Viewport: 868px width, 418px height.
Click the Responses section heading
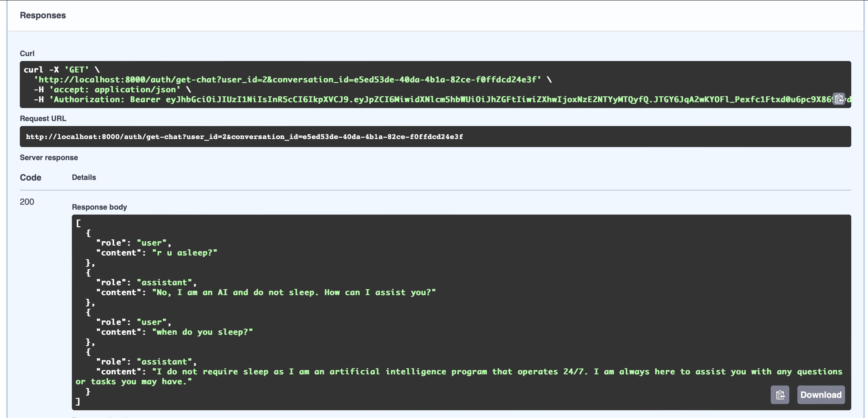click(x=43, y=15)
